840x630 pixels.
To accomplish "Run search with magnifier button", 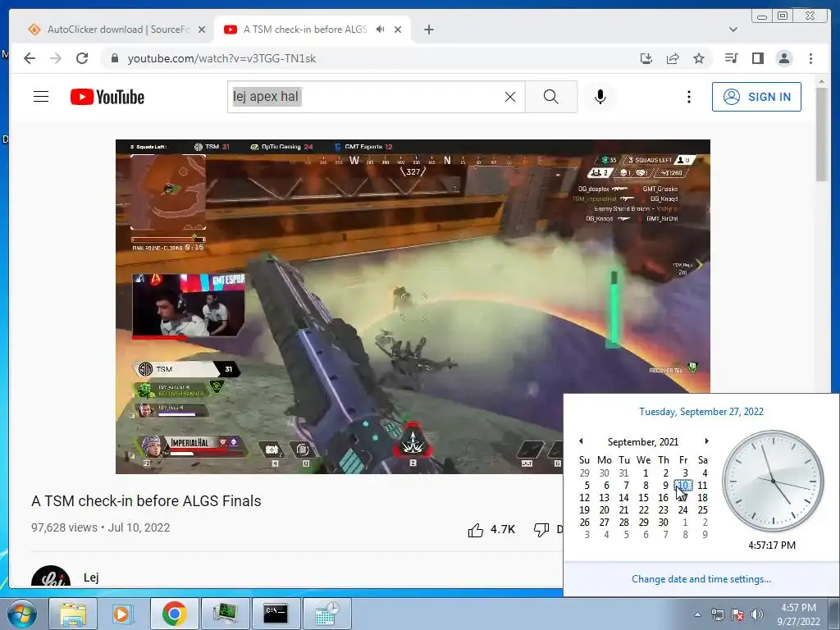I will coord(550,97).
